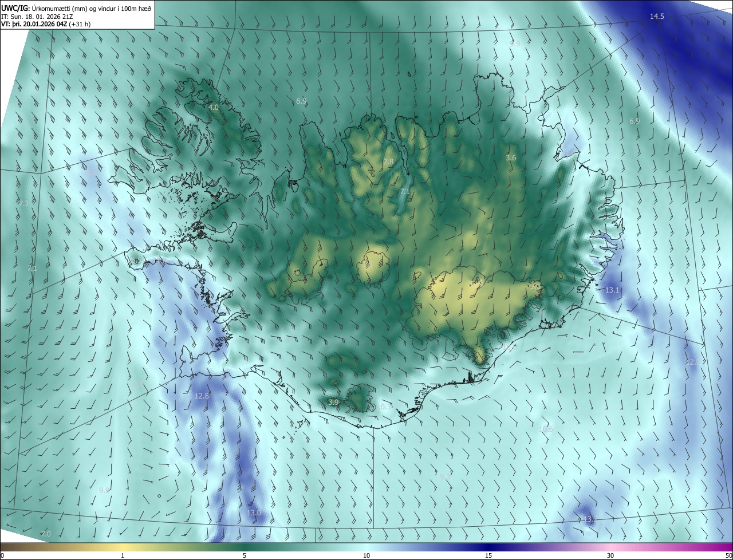This screenshot has height=560, width=733.
Task: Click the 14.5 precipitation value
Action: [x=657, y=16]
